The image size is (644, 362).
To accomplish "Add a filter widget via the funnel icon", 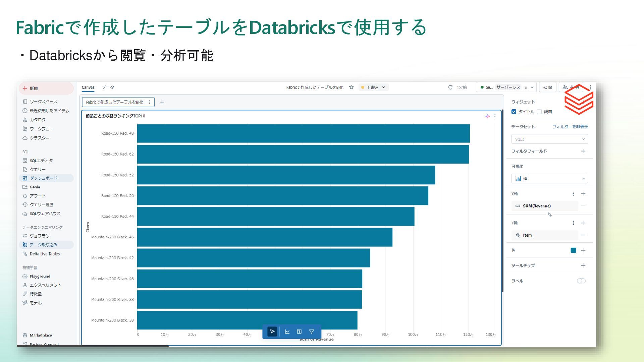I will (x=311, y=331).
